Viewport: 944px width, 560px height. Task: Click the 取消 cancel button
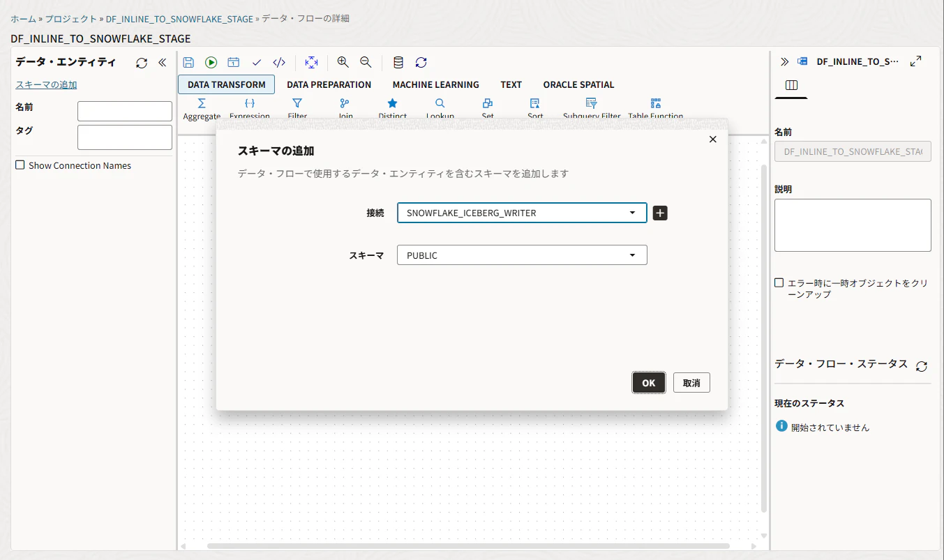point(691,382)
